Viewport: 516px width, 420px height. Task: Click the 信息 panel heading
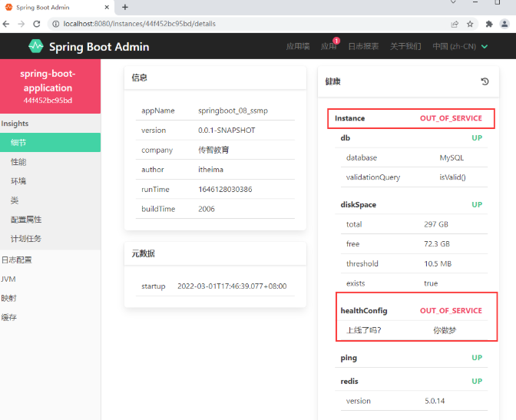point(139,78)
